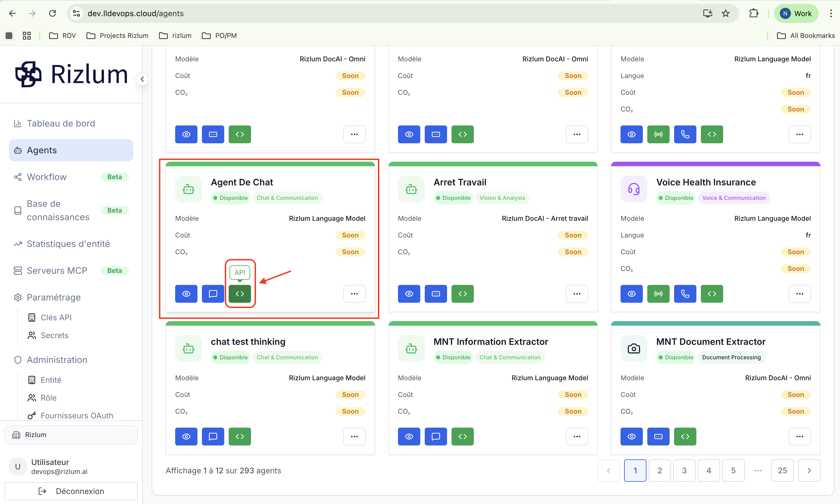Open more options on Voice Health Insurance

pyautogui.click(x=800, y=294)
